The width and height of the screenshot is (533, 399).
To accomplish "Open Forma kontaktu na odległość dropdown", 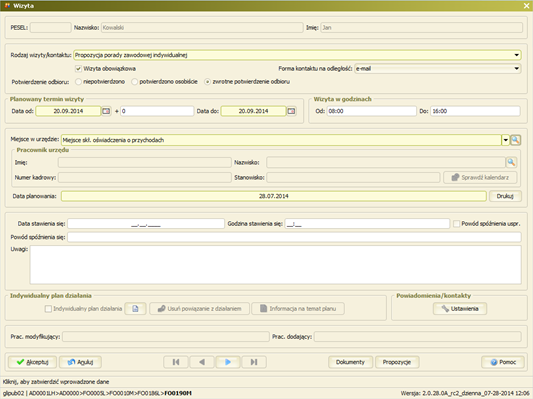I will pos(516,69).
